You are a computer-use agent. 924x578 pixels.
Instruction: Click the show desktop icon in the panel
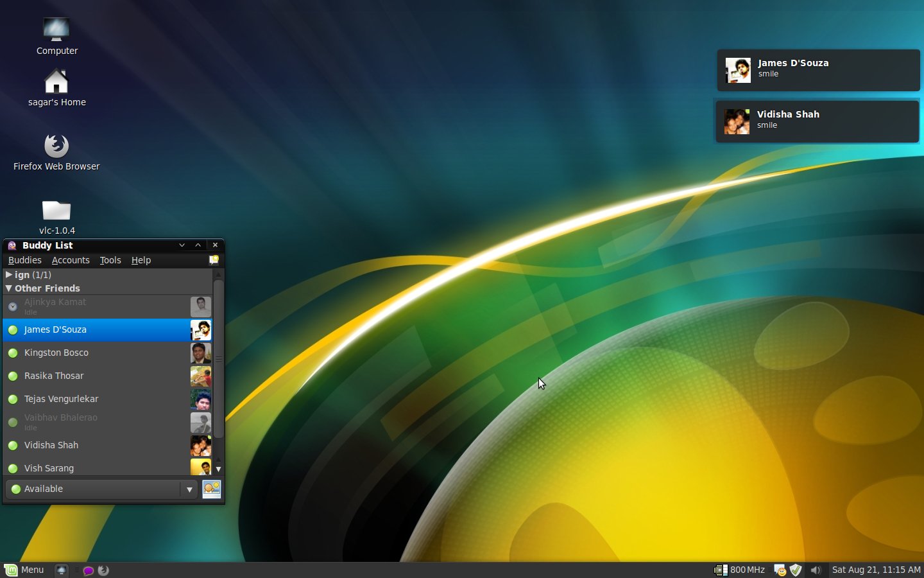point(62,570)
